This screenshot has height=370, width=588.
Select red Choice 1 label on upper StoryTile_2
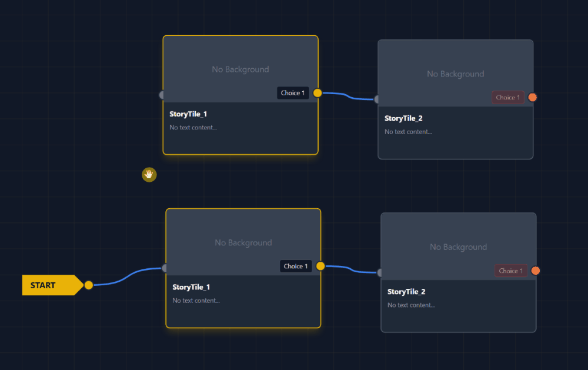click(507, 98)
